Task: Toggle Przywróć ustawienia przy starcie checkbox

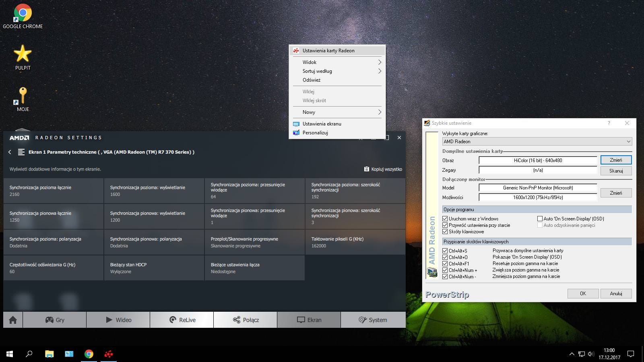Action: (445, 225)
